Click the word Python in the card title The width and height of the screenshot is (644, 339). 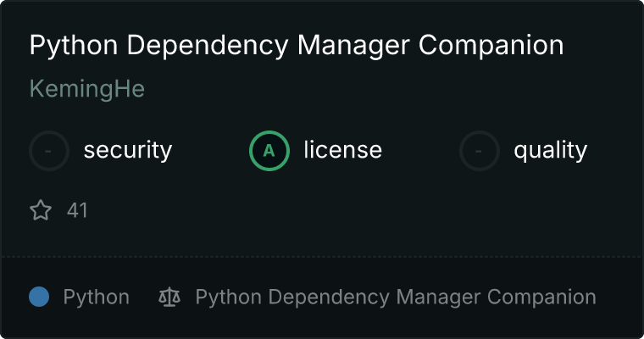(66, 46)
